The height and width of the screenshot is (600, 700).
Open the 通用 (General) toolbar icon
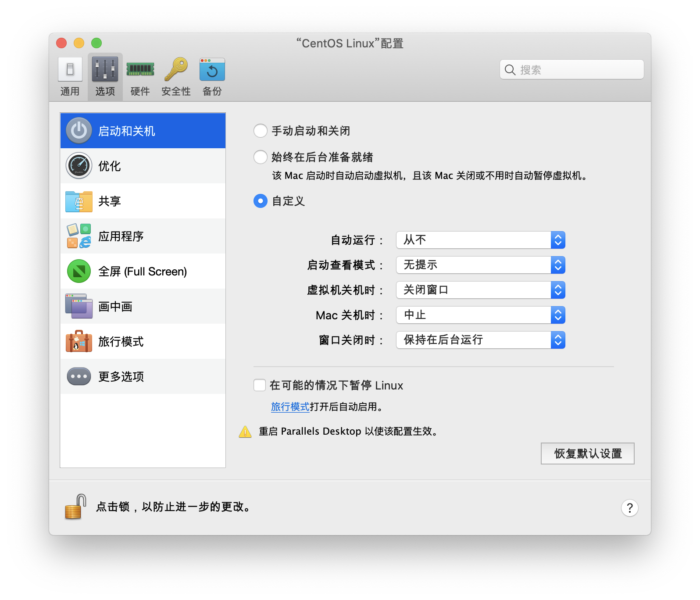(70, 69)
